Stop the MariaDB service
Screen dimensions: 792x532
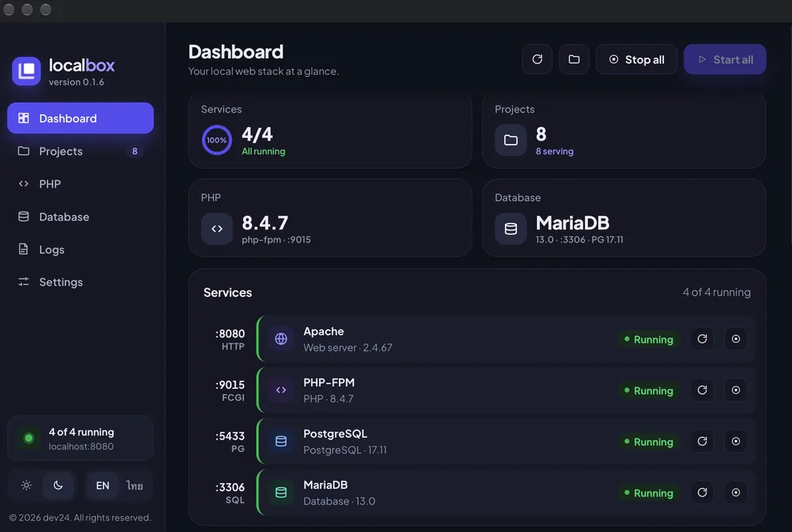coord(736,492)
